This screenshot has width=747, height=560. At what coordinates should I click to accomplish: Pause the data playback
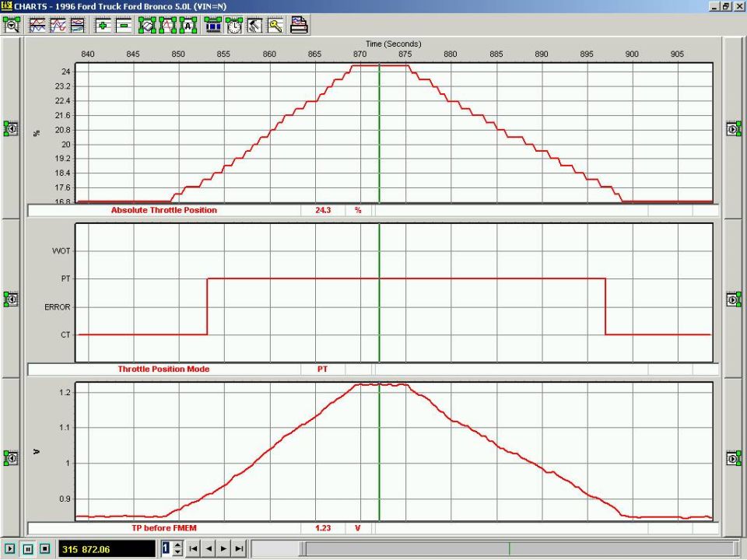[x=28, y=548]
